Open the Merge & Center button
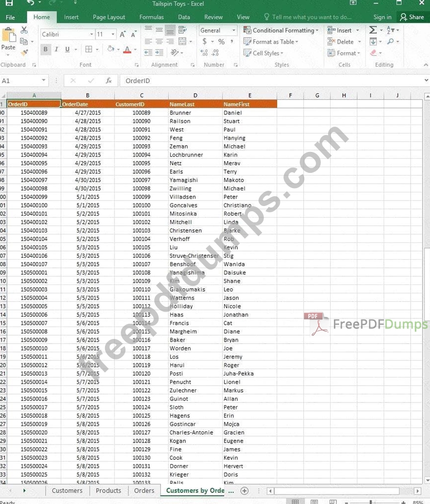 (x=182, y=42)
